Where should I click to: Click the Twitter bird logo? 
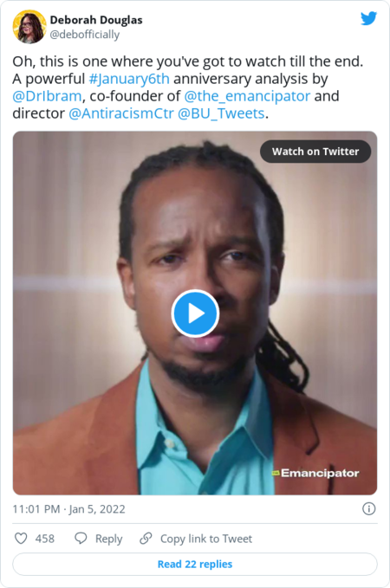pos(368,18)
